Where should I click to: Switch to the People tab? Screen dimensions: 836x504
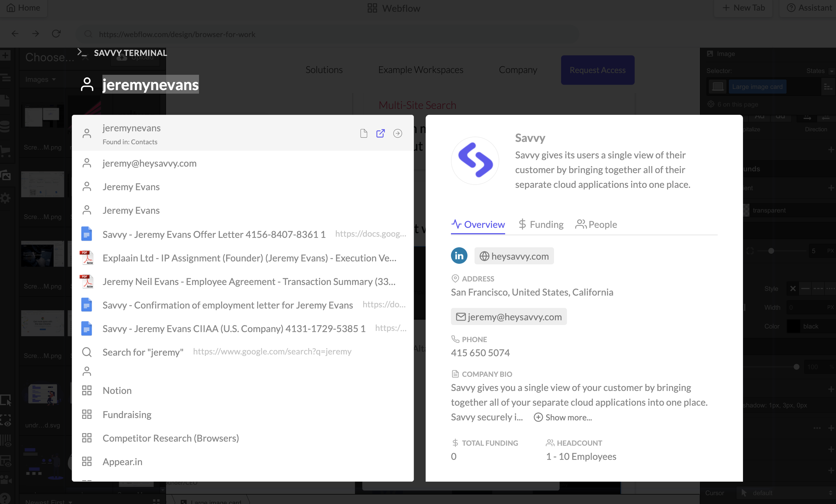pyautogui.click(x=596, y=224)
